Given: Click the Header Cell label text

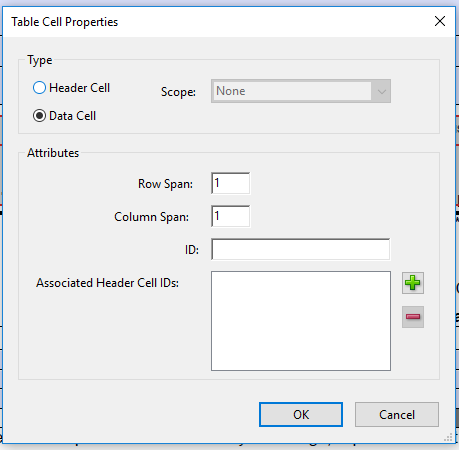Looking at the screenshot, I should click(x=79, y=88).
